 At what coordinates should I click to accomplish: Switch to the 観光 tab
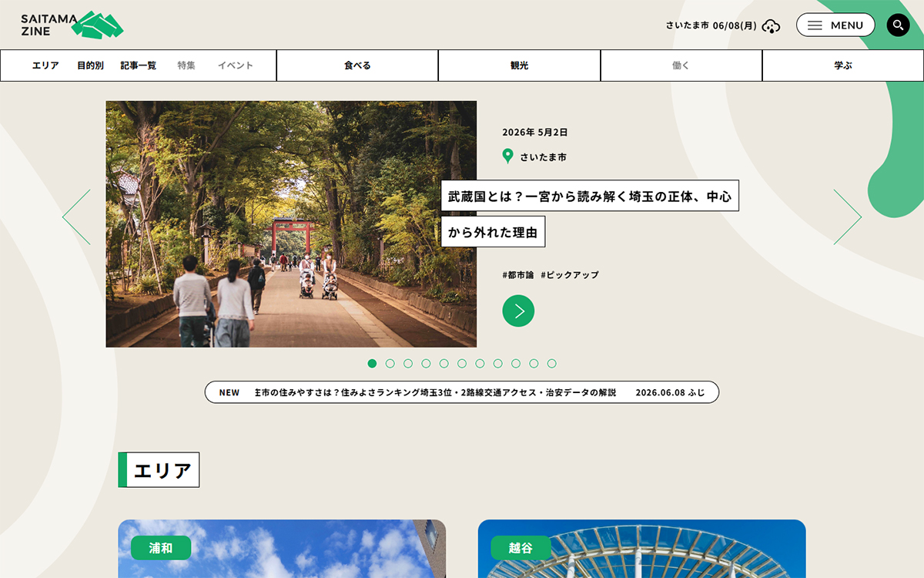[520, 66]
